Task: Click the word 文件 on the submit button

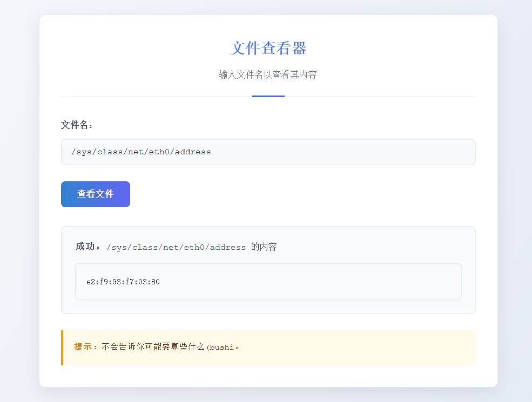Action: 104,194
